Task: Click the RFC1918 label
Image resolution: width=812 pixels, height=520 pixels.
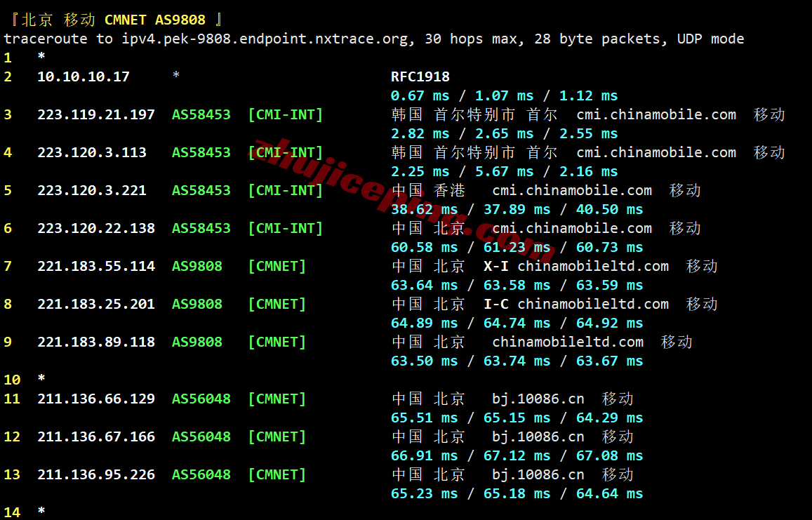Action: pos(420,76)
